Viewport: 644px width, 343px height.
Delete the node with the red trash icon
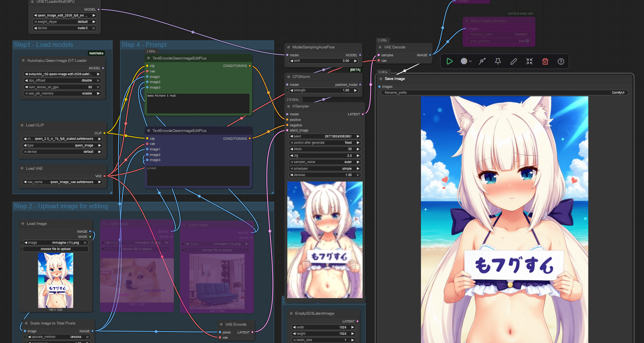point(545,61)
